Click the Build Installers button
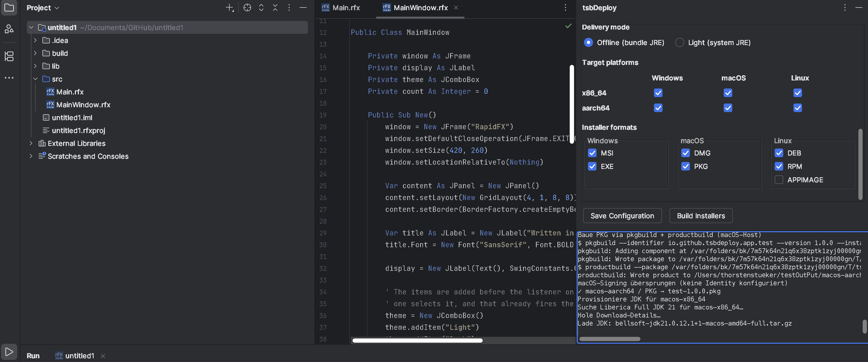 point(701,216)
